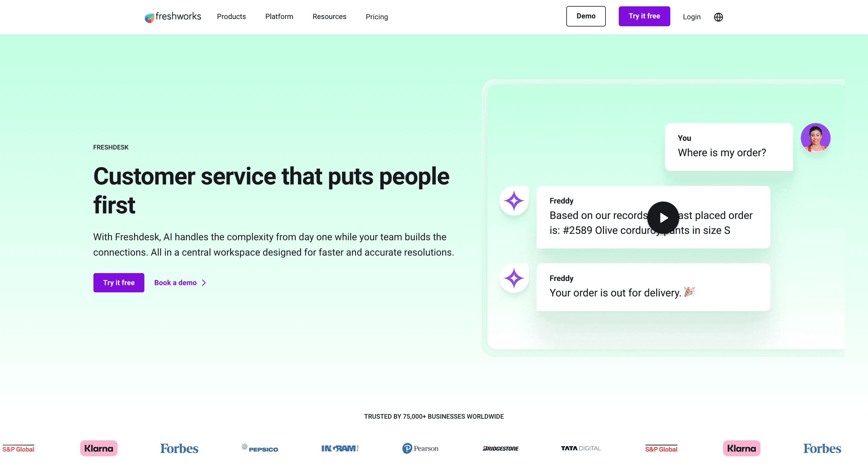This screenshot has width=868, height=469.
Task: Open the Resources dropdown
Action: pyautogui.click(x=329, y=17)
